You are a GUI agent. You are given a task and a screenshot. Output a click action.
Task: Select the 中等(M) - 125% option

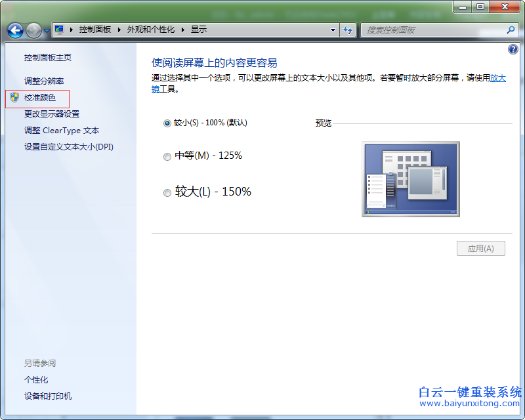click(x=167, y=156)
